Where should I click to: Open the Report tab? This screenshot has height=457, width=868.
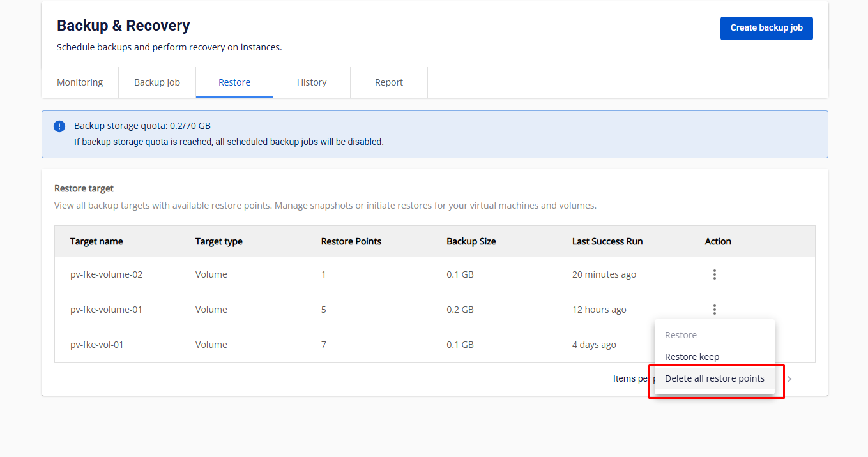click(389, 82)
